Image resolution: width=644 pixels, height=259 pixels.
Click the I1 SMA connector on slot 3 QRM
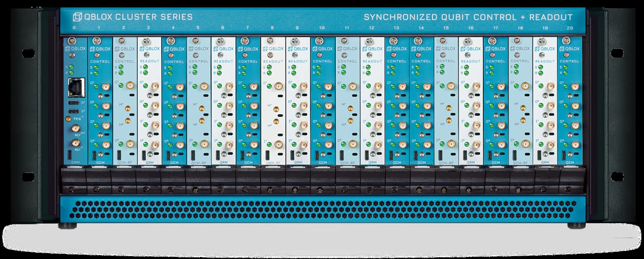click(x=155, y=125)
